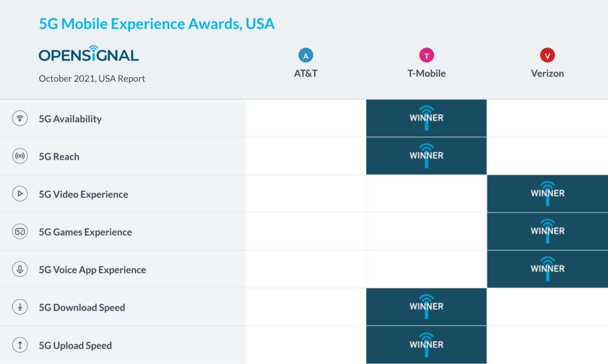Click the 5G Games Experience controller icon
Screen dimensions: 608x364
[20, 232]
